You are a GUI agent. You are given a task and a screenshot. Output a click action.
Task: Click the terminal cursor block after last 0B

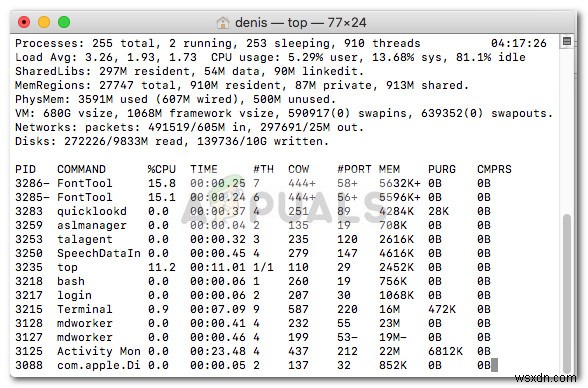coord(494,365)
